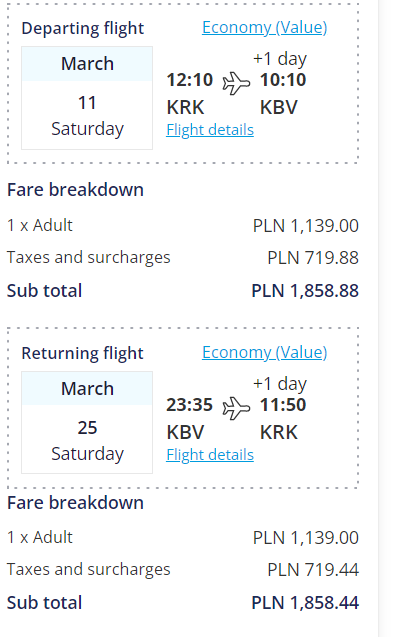Screen dimensions: 394x637
Task: Click the 23:35 KBV departure time
Action: click(190, 405)
